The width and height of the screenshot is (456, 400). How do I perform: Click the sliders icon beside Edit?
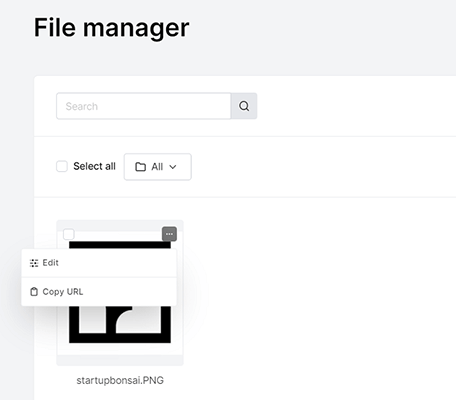(x=34, y=263)
